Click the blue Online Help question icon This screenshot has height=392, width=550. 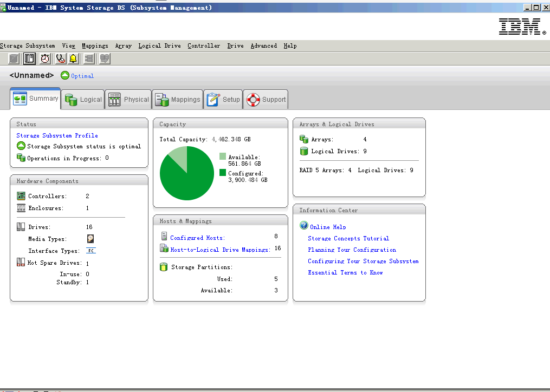pos(303,226)
